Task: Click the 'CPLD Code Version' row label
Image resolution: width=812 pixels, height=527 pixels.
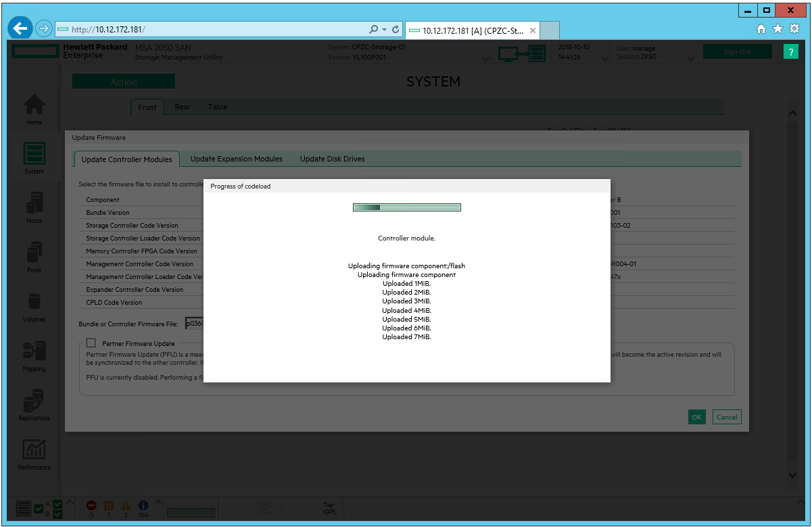Action: pos(114,303)
